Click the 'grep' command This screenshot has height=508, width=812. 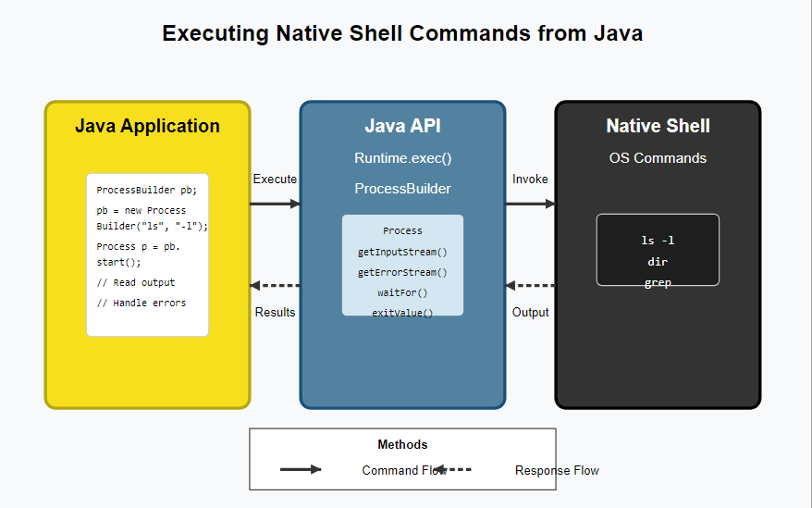point(658,283)
